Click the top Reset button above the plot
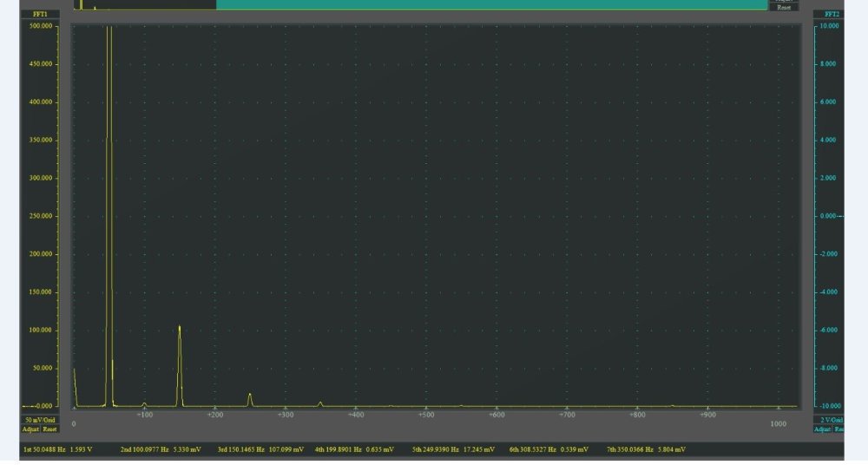 783,7
